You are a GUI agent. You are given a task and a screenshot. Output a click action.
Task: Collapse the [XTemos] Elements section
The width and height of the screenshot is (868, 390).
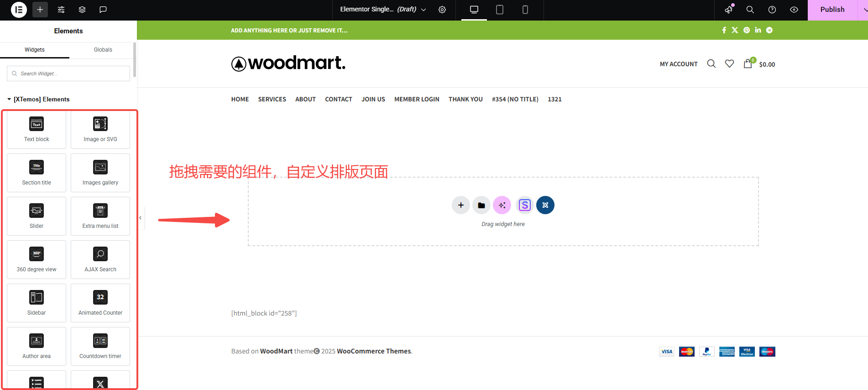click(x=9, y=99)
